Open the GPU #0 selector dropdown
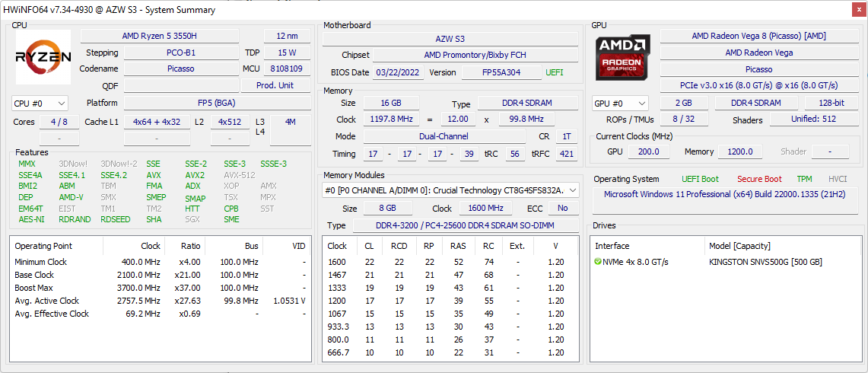This screenshot has width=868, height=373. pyautogui.click(x=620, y=103)
